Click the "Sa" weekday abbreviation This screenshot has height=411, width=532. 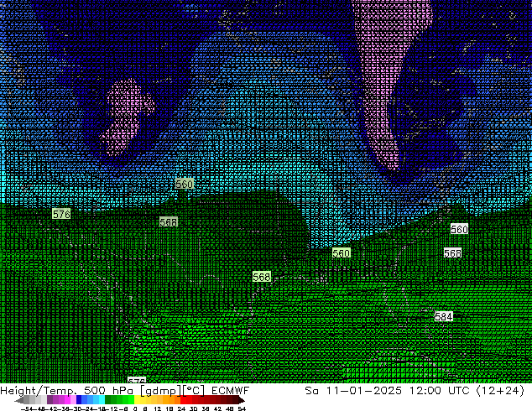click(312, 390)
